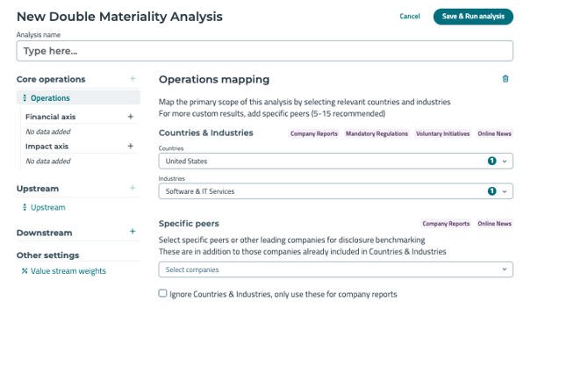Click the Mandatory Regulations tag
Viewport: 588px width, 366px height.
(376, 133)
